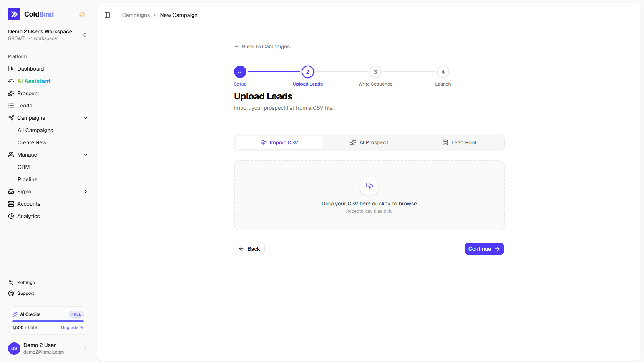Select Create New campaign item

pyautogui.click(x=32, y=142)
